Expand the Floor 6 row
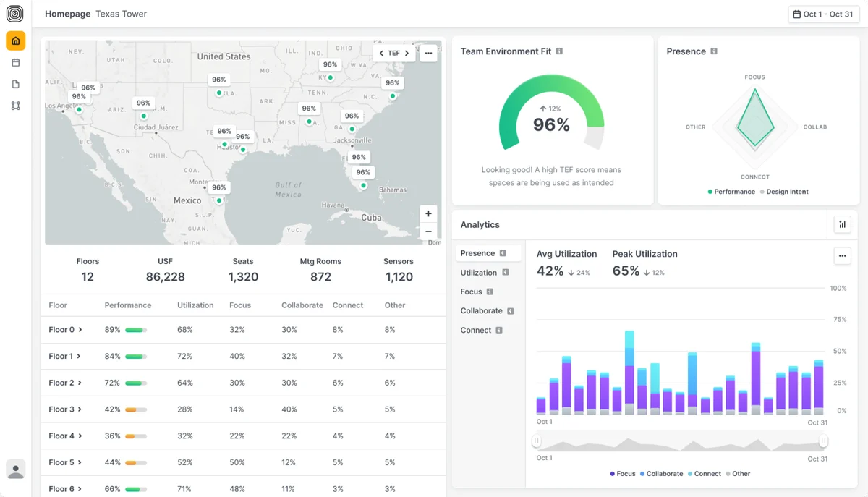This screenshot has height=497, width=868. tap(80, 489)
